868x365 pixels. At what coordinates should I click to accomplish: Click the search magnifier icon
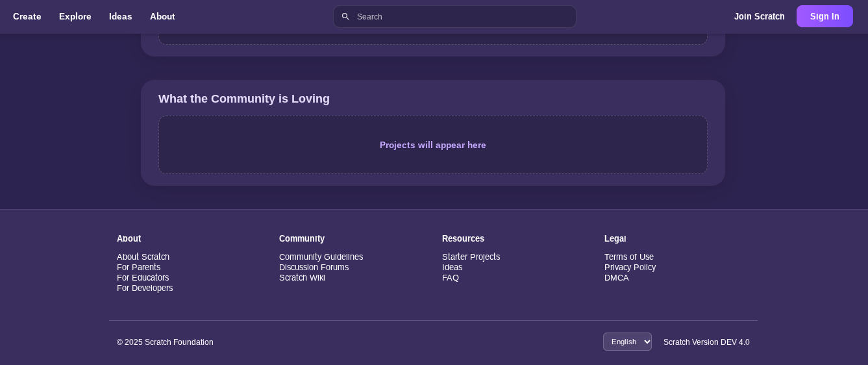coord(345,17)
